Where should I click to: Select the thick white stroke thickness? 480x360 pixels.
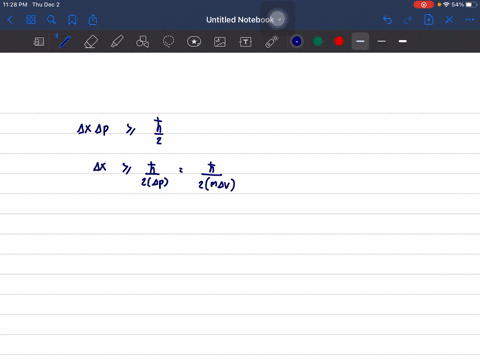[x=403, y=41]
